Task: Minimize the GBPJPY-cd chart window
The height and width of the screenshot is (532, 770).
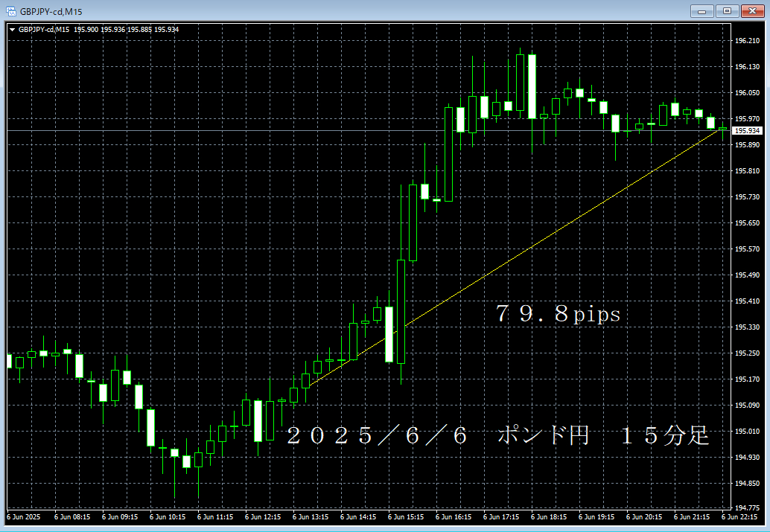Action: coord(701,11)
